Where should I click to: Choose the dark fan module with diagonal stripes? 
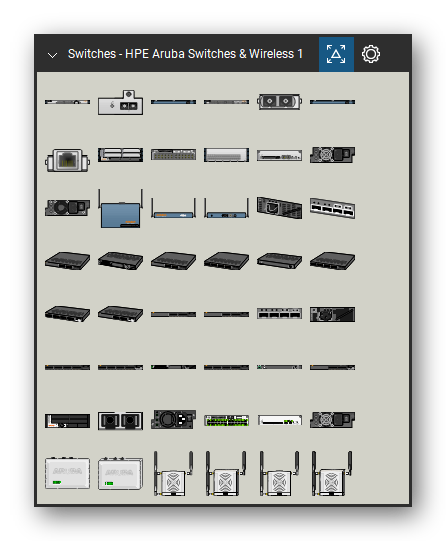point(333,314)
